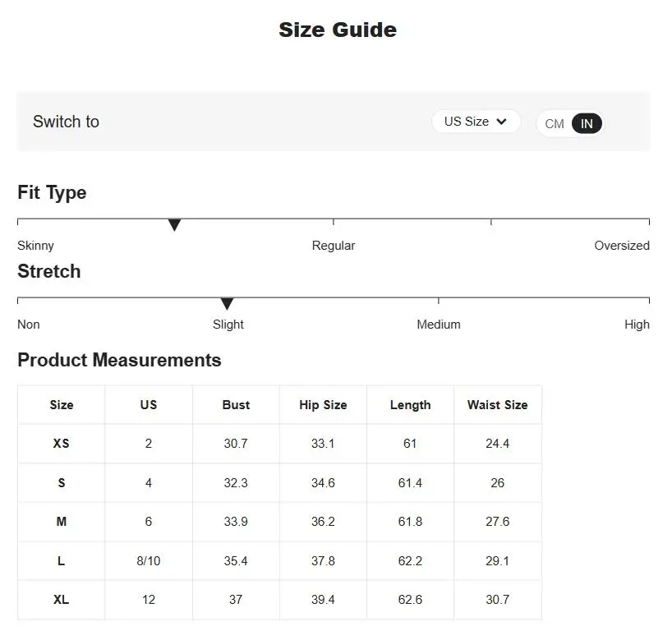
Task: Click the Stretch slider triangle marker
Action: pos(227,303)
